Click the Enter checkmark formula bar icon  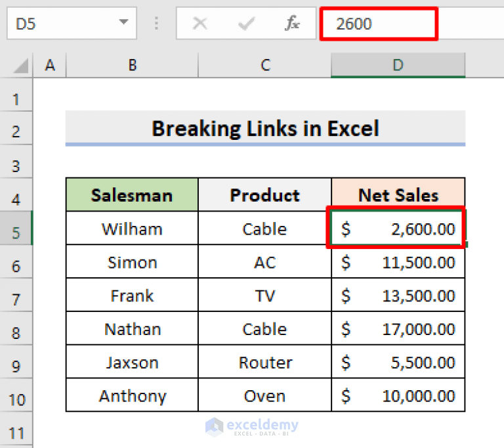pyautogui.click(x=246, y=24)
